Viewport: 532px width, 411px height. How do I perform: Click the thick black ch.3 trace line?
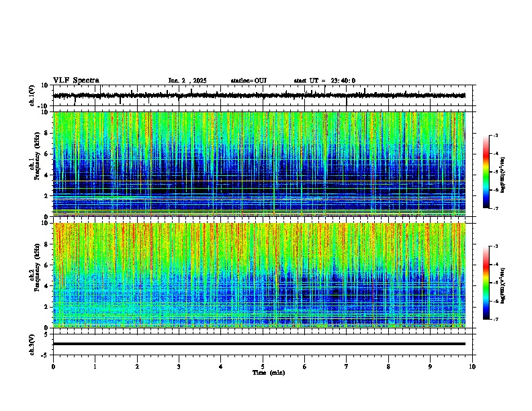coord(259,344)
